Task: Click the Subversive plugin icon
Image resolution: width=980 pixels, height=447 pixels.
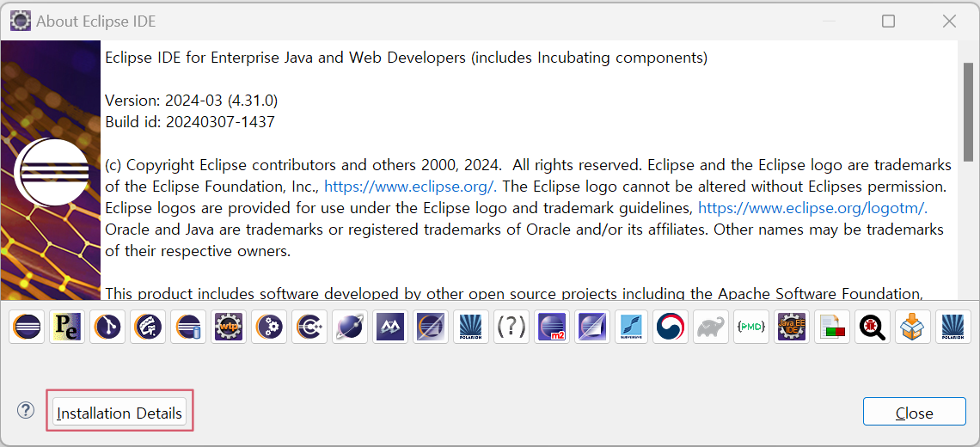Action: (632, 328)
